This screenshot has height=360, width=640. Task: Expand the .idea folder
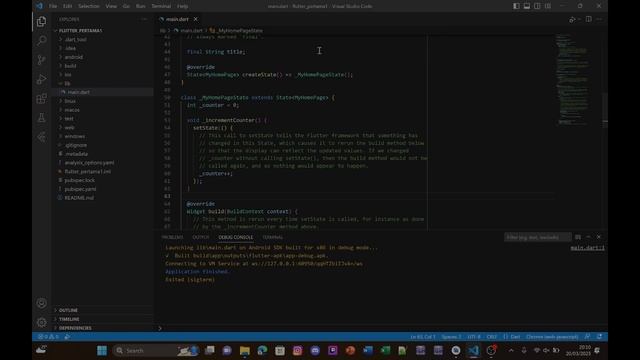click(x=70, y=48)
